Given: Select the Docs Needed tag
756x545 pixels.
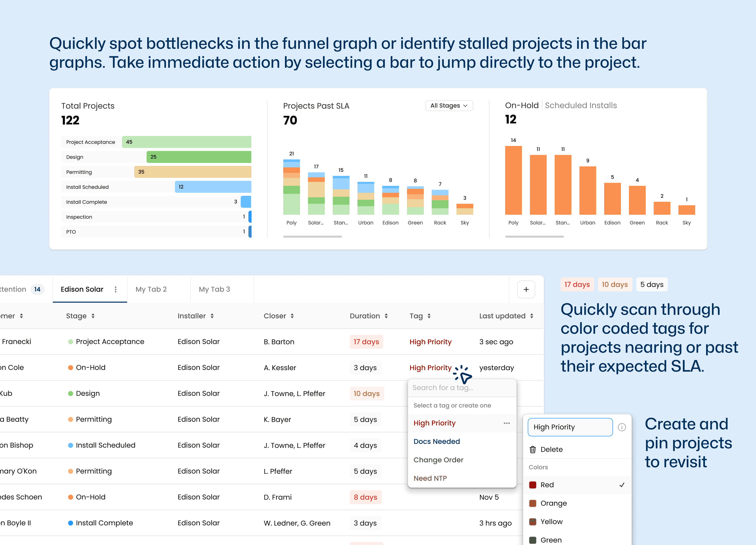Looking at the screenshot, I should pyautogui.click(x=436, y=441).
